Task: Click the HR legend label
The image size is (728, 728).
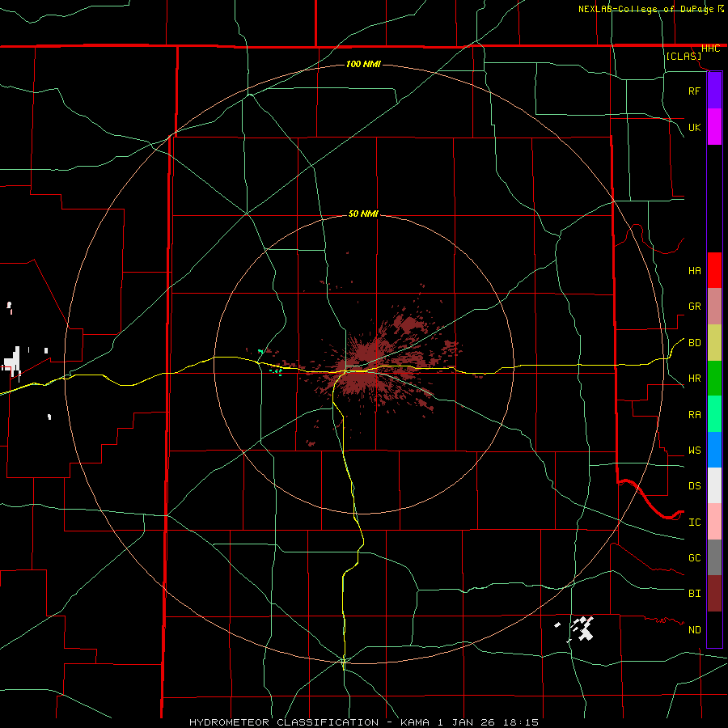Action: [x=694, y=379]
